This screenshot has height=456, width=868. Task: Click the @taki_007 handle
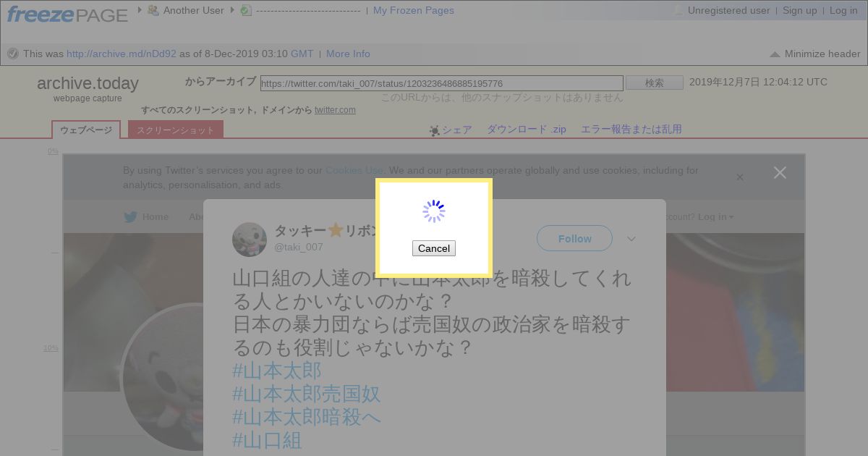[298, 247]
